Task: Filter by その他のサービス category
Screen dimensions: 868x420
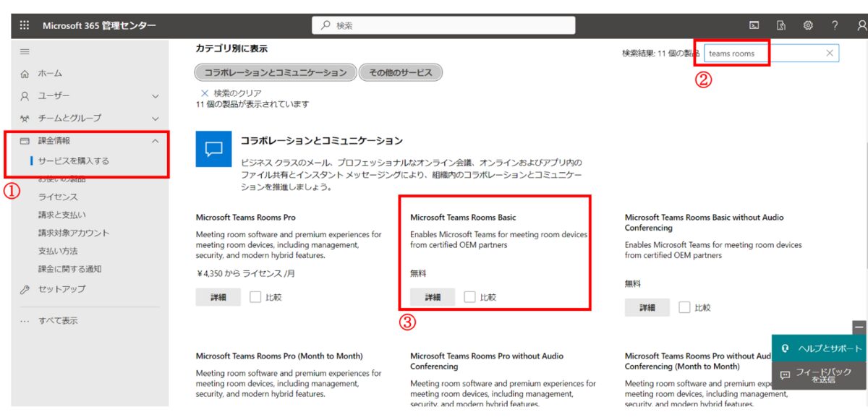Action: coord(401,73)
